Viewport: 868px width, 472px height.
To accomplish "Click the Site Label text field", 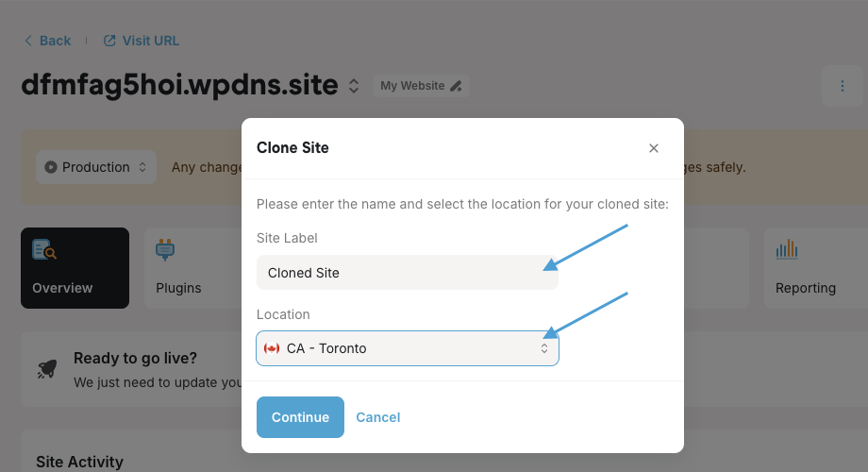I will point(407,273).
